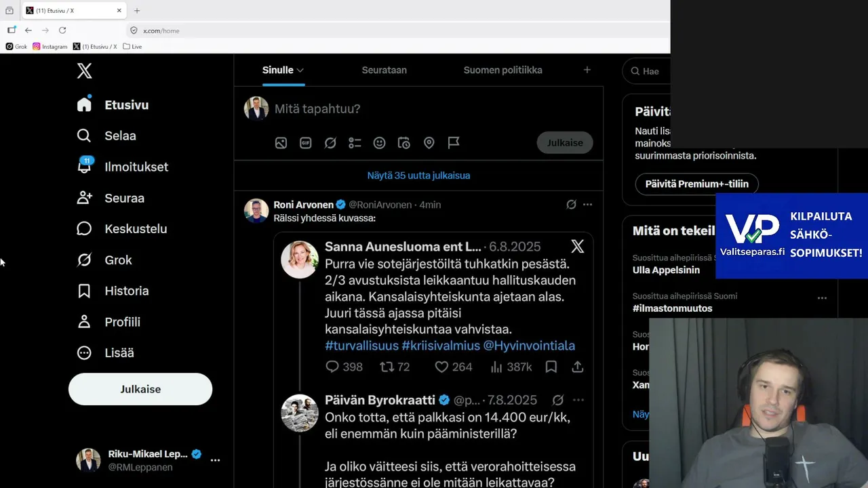Show 35 new posts link
The height and width of the screenshot is (488, 868).
pos(418,176)
